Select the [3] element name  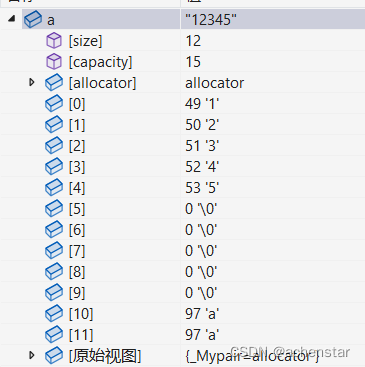pyautogui.click(x=77, y=167)
